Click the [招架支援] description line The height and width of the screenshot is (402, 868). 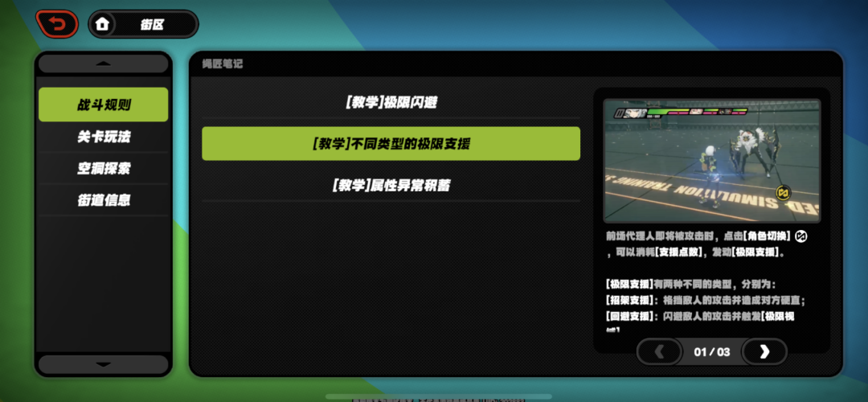coord(706,300)
